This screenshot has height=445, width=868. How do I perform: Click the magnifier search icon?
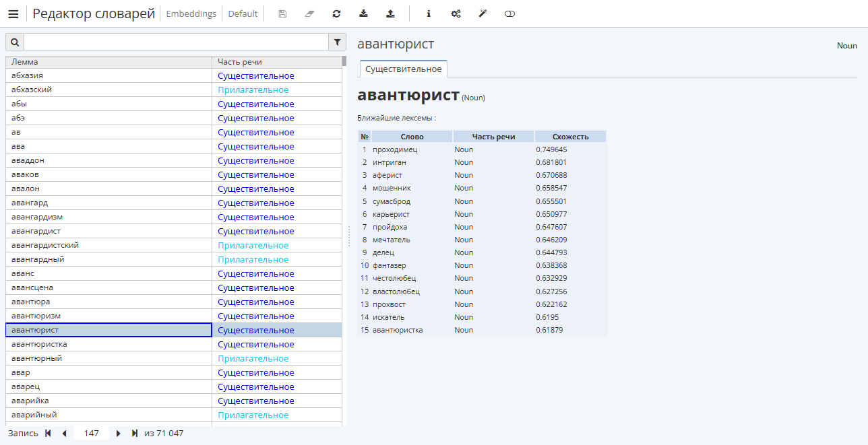15,42
